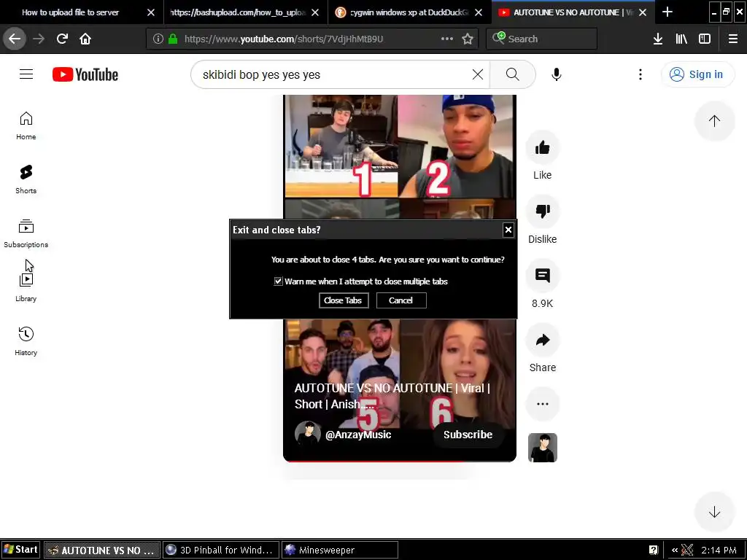
Task: Switch to 3D Pinball taskbar item
Action: coord(220,550)
